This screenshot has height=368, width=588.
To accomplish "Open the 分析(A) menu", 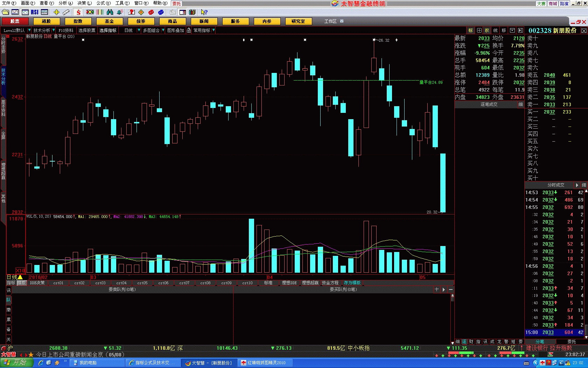I will pos(65,3).
